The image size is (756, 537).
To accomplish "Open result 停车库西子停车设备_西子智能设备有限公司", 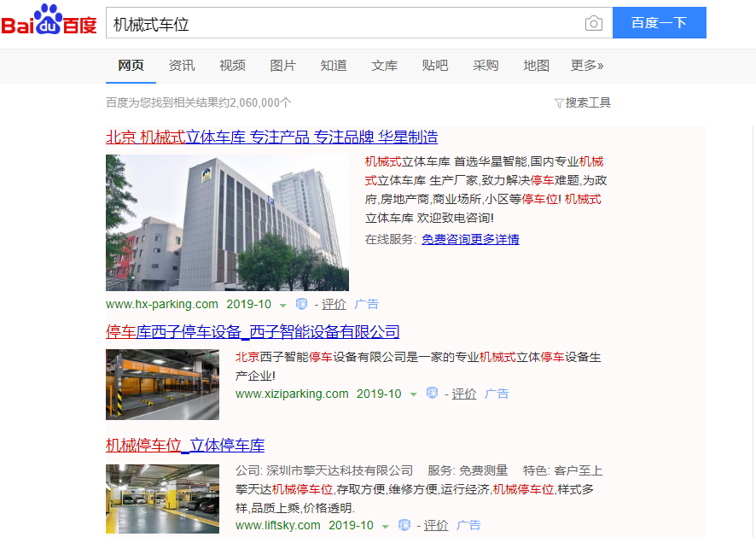I will [253, 332].
